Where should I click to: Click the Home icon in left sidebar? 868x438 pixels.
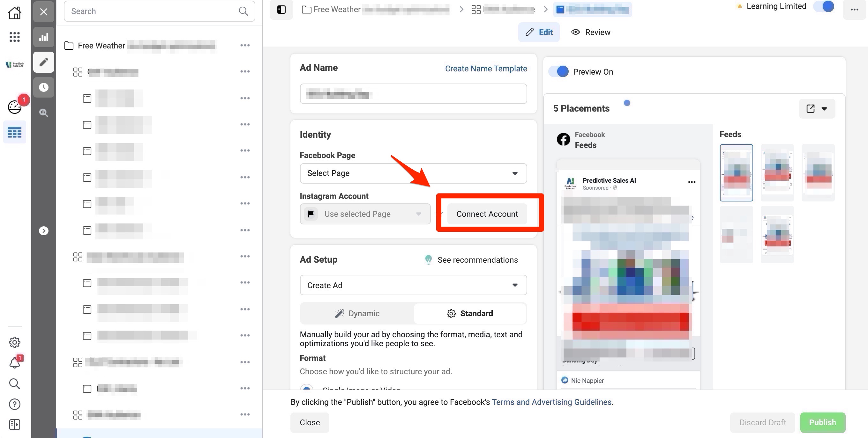point(14,13)
